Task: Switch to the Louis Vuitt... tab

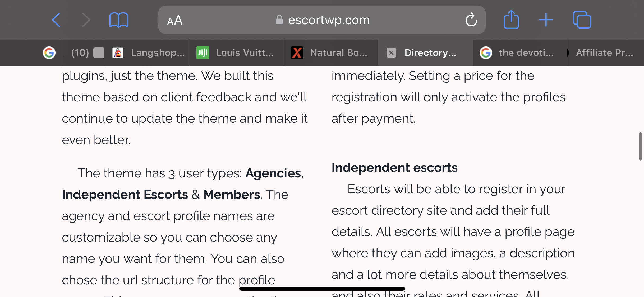Action: (x=237, y=53)
